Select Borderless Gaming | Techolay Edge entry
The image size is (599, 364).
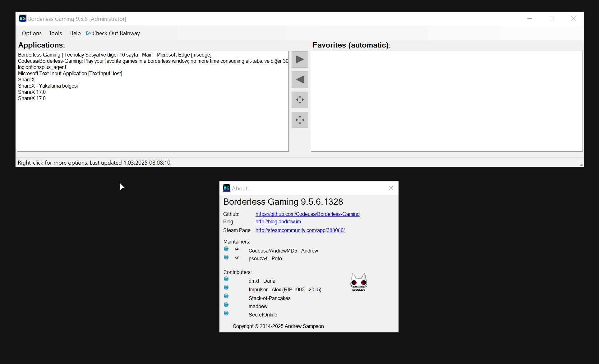(153, 55)
